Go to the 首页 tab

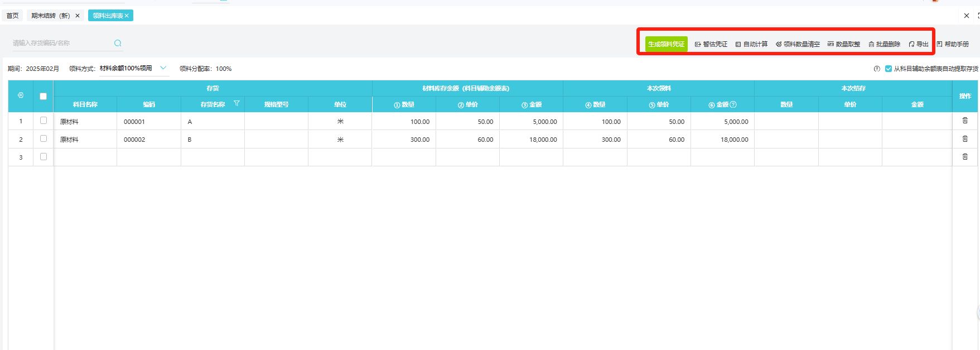coord(12,16)
